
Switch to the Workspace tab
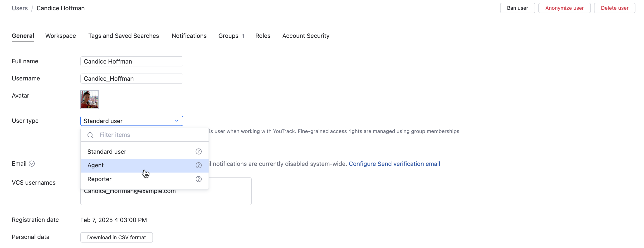(x=60, y=36)
